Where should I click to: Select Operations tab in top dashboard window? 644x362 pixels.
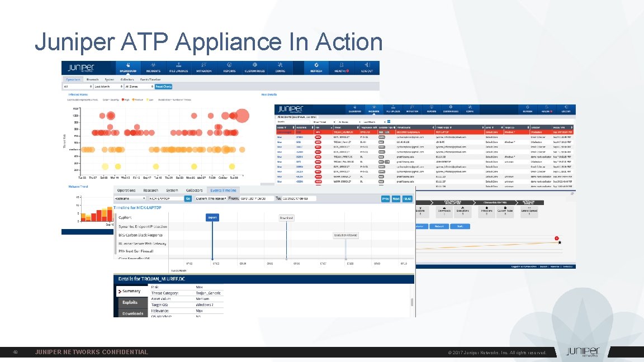73,80
